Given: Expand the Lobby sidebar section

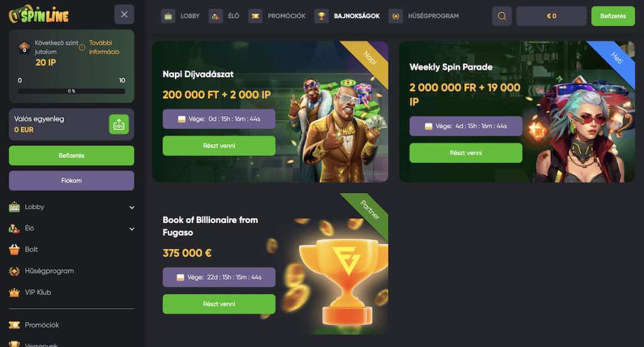Looking at the screenshot, I should [x=132, y=207].
